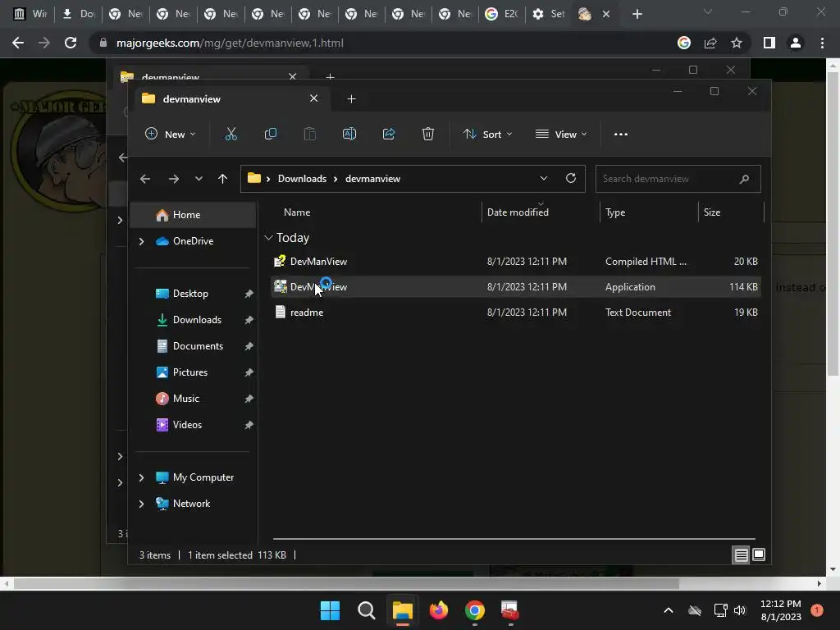Click the page horizontal scrollbar
Screen dimensions: 840x630
[346, 583]
